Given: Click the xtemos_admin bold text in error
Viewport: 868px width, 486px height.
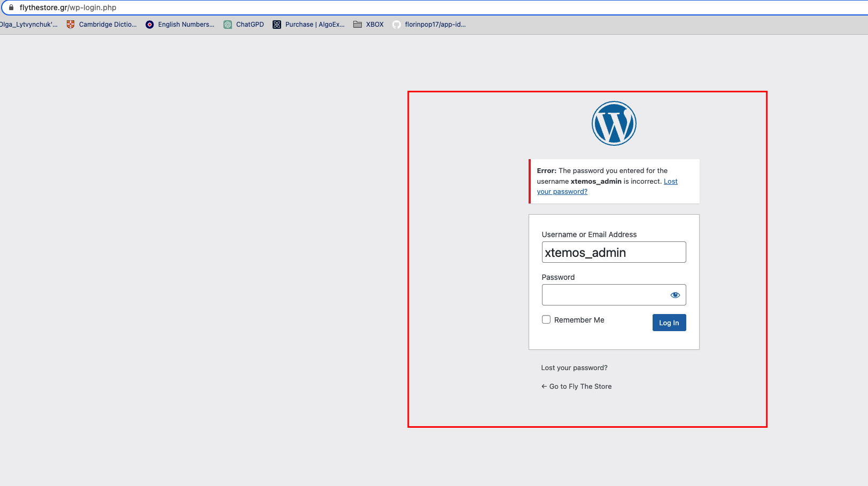Looking at the screenshot, I should click(x=596, y=182).
